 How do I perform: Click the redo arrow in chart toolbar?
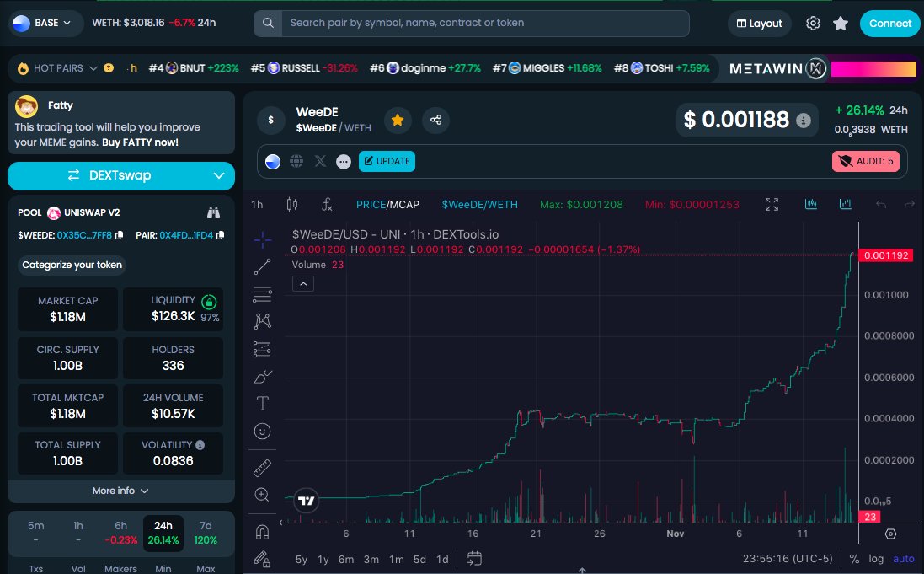910,204
